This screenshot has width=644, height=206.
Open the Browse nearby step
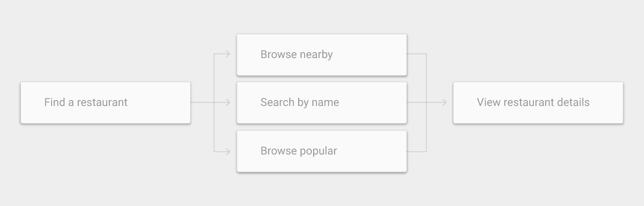coord(322,55)
